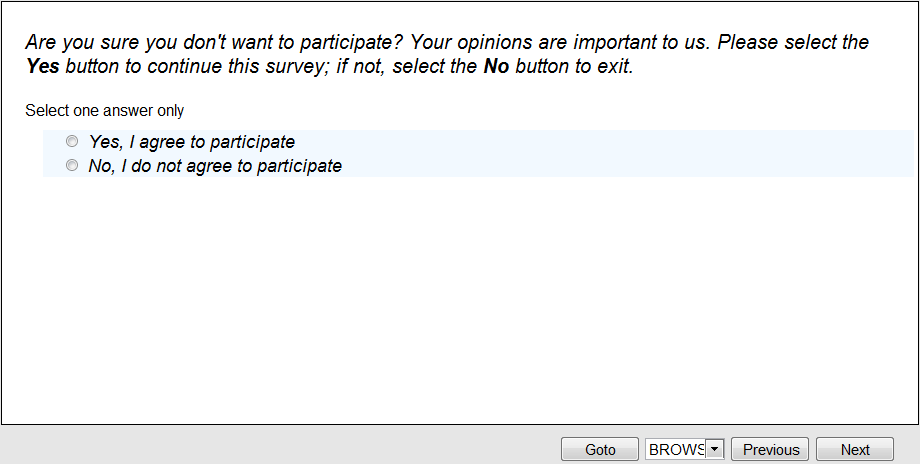Viewport: 920px width, 464px height.
Task: Click the 'No, I do not agree to participate' label
Action: coord(215,166)
